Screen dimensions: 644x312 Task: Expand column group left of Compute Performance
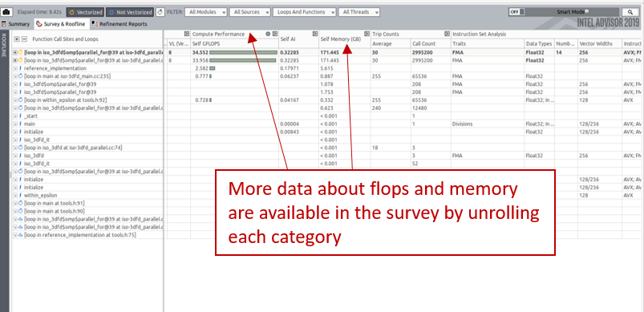[x=187, y=34]
